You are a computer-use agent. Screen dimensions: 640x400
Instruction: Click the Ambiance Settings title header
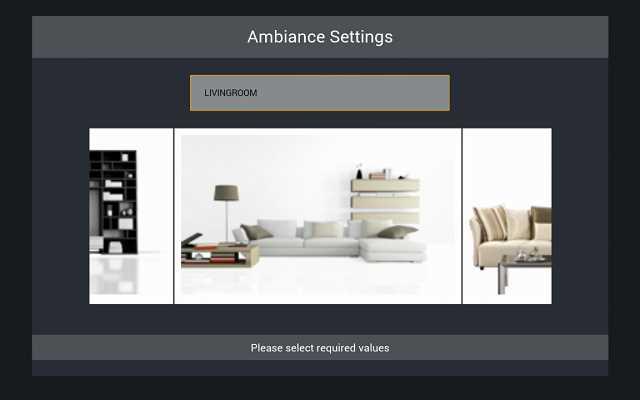click(320, 37)
